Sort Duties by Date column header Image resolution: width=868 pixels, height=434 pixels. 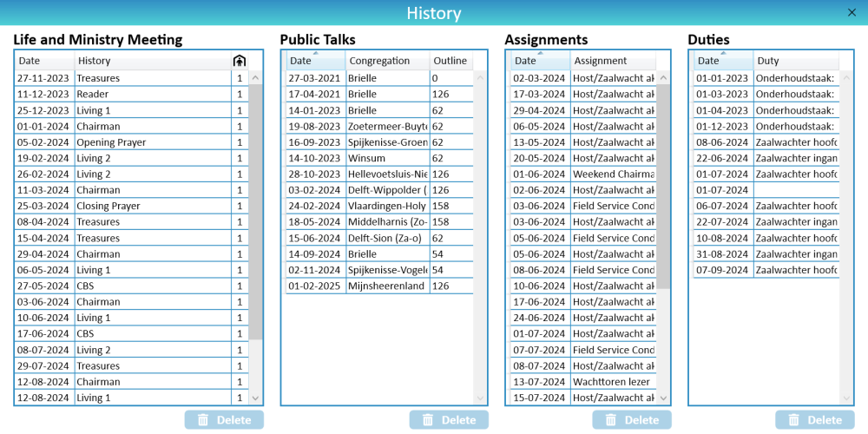(722, 61)
